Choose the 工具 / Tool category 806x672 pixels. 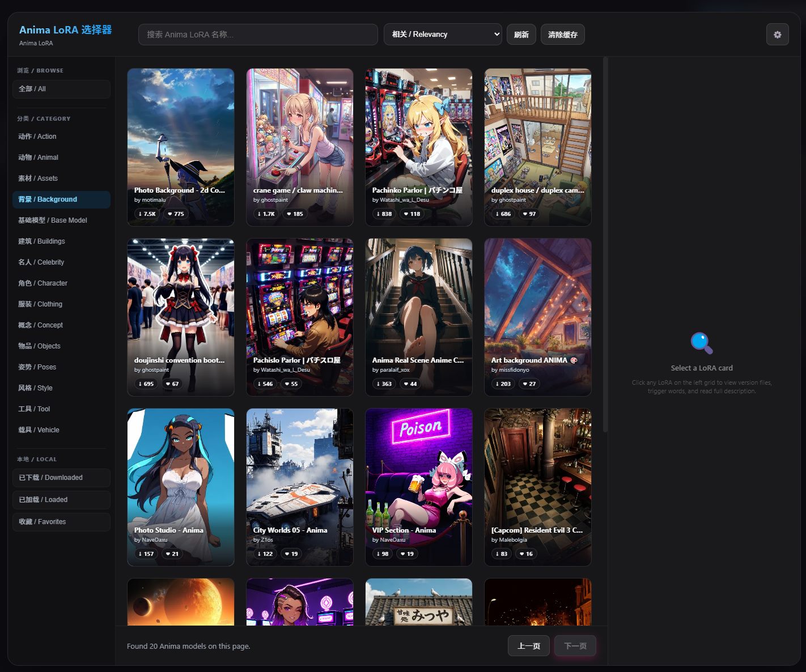61,409
